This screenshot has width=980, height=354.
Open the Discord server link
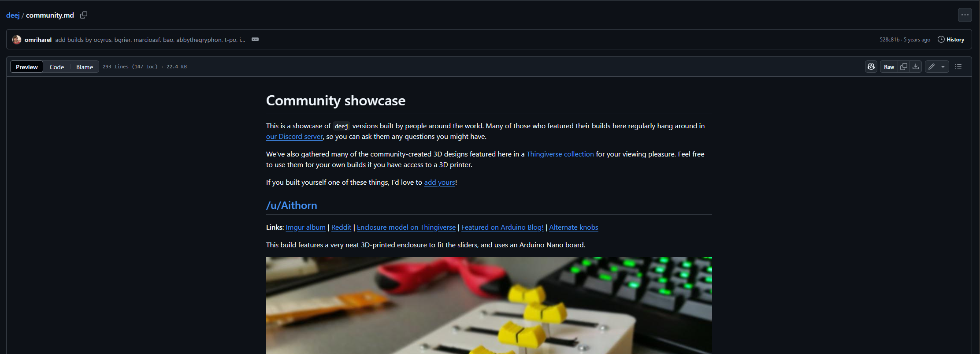[x=294, y=137]
